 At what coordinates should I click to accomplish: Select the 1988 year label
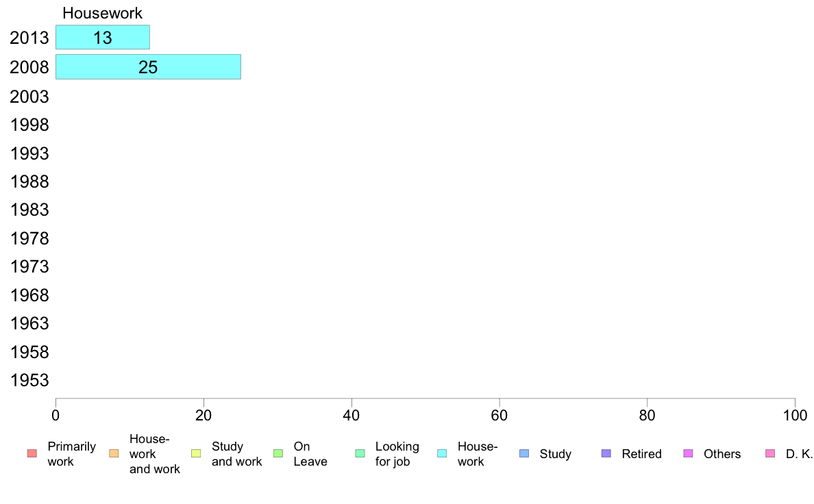tap(29, 181)
